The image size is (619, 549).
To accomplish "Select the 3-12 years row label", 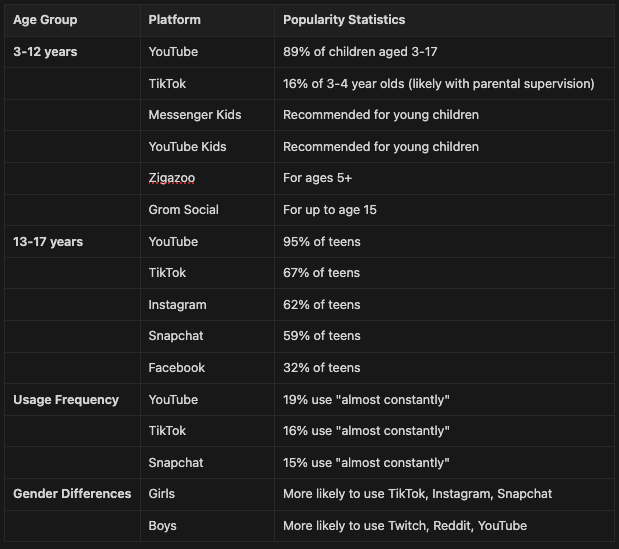I will point(45,52).
